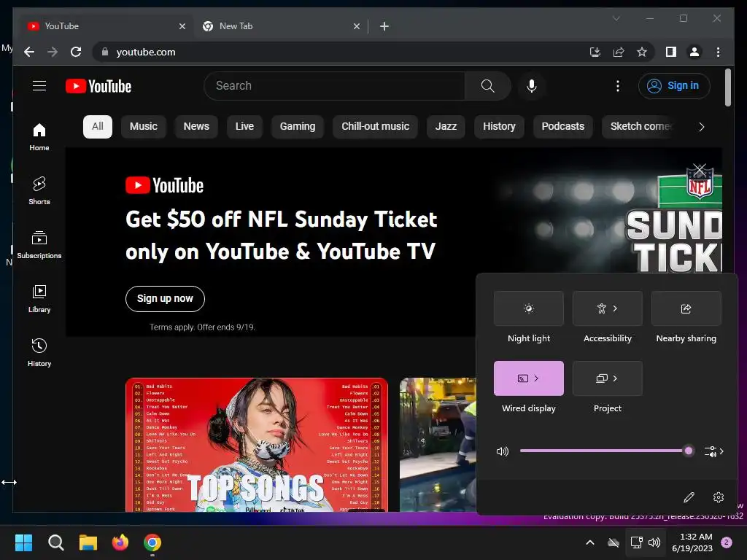Open sound output selector next to volume
747x560 pixels.
[713, 451]
